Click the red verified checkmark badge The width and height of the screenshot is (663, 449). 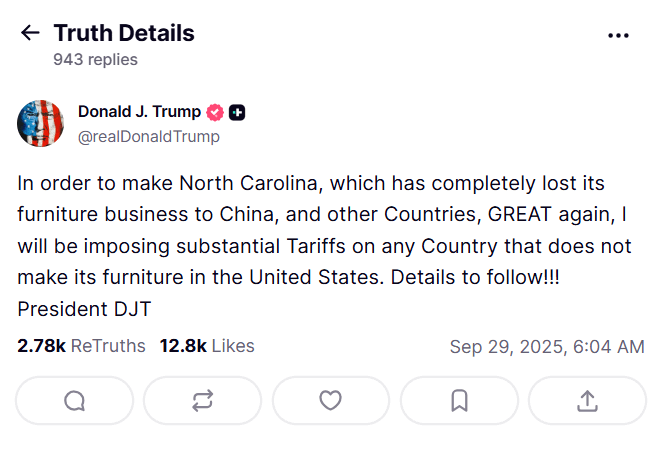tap(215, 112)
